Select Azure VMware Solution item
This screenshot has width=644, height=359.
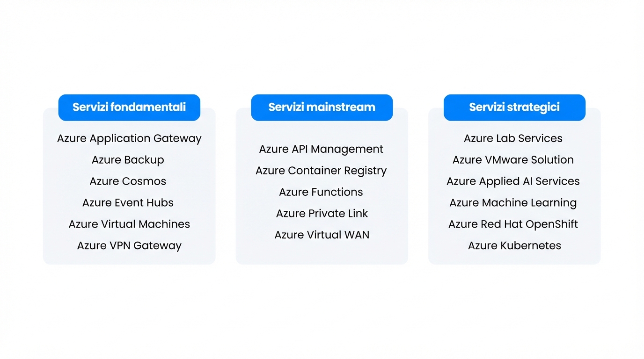[513, 160]
